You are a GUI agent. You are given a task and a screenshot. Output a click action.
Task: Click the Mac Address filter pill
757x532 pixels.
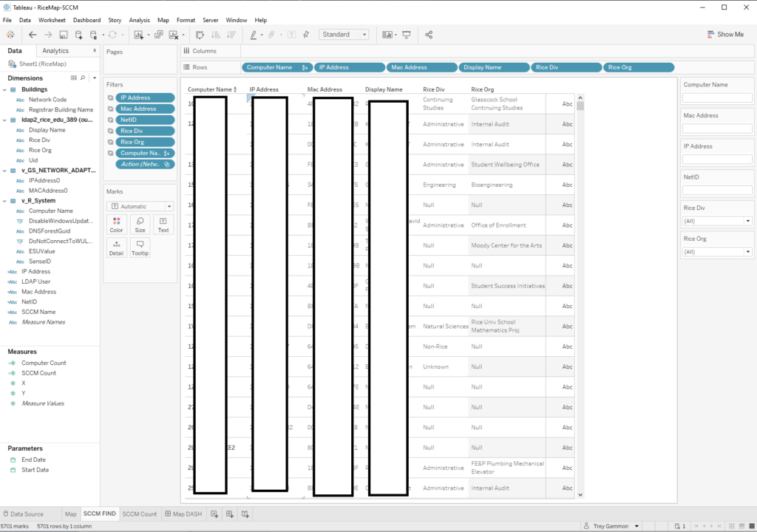coord(145,109)
